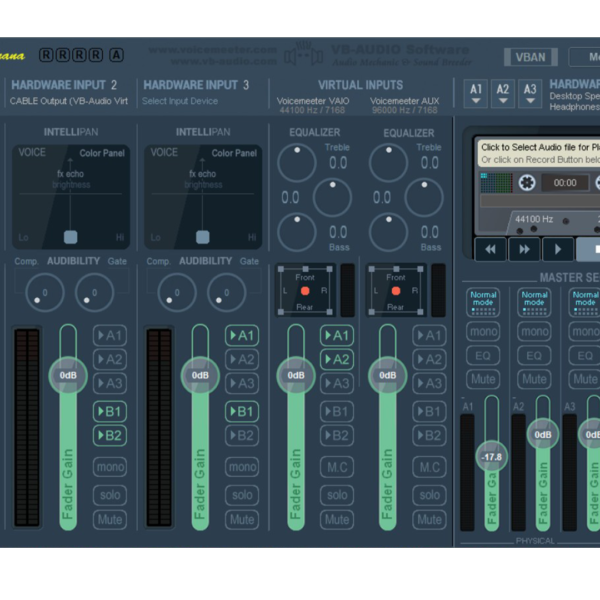The image size is (600, 600).
Task: Click Gate knob on Hardware Input 3
Action: [x=227, y=293]
